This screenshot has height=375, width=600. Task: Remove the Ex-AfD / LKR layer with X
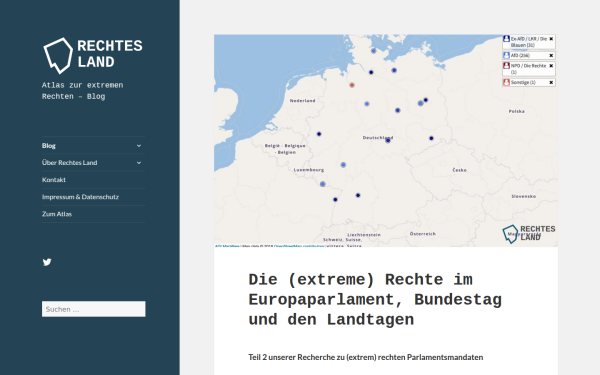click(551, 39)
